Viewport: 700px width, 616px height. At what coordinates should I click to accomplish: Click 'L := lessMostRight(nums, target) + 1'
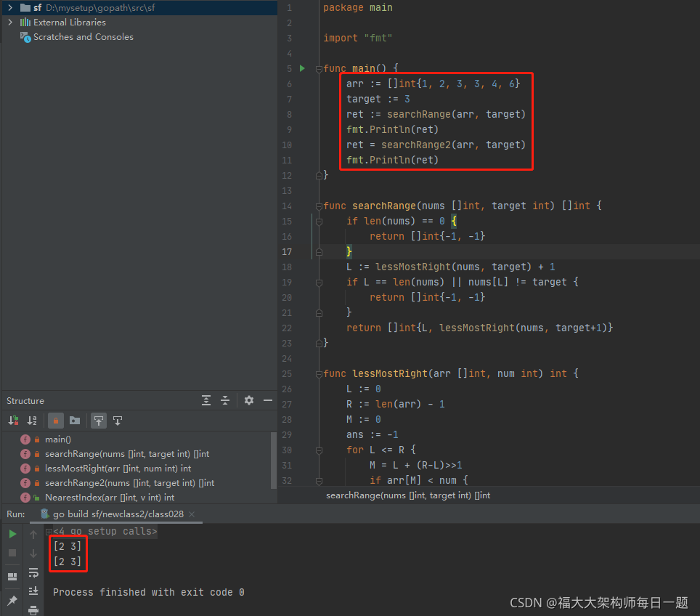(451, 267)
